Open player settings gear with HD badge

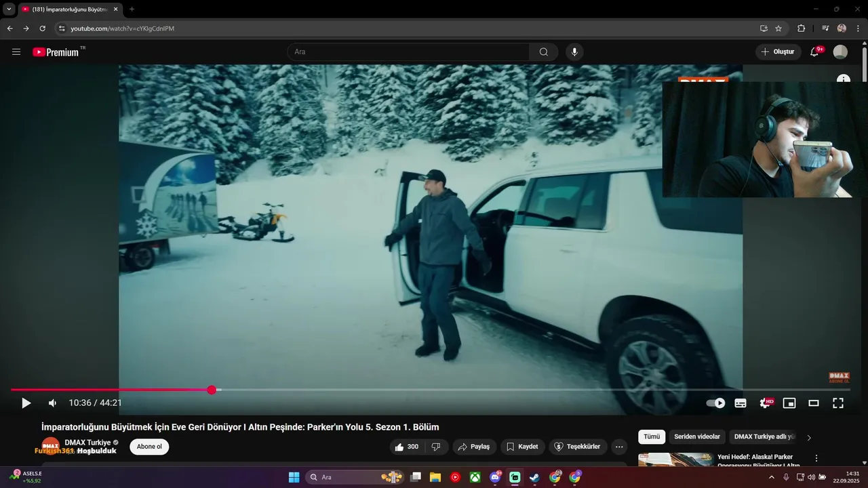[766, 403]
